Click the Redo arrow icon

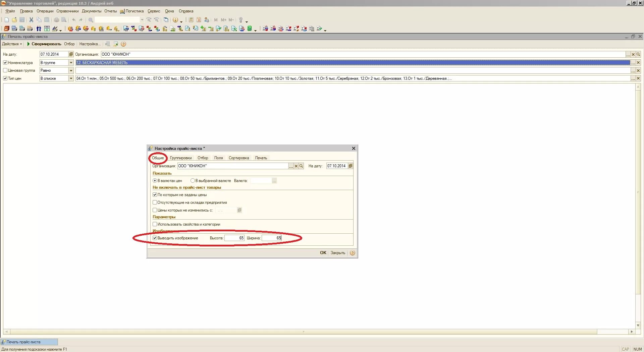(x=81, y=20)
